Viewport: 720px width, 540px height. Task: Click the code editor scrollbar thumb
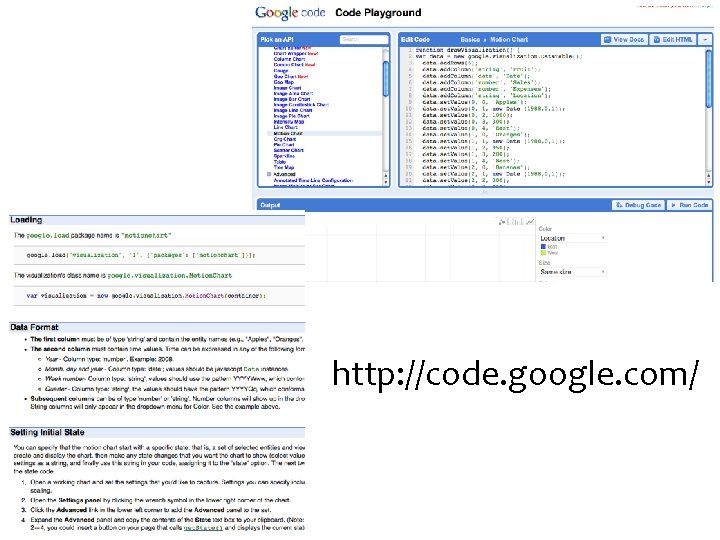click(x=709, y=78)
